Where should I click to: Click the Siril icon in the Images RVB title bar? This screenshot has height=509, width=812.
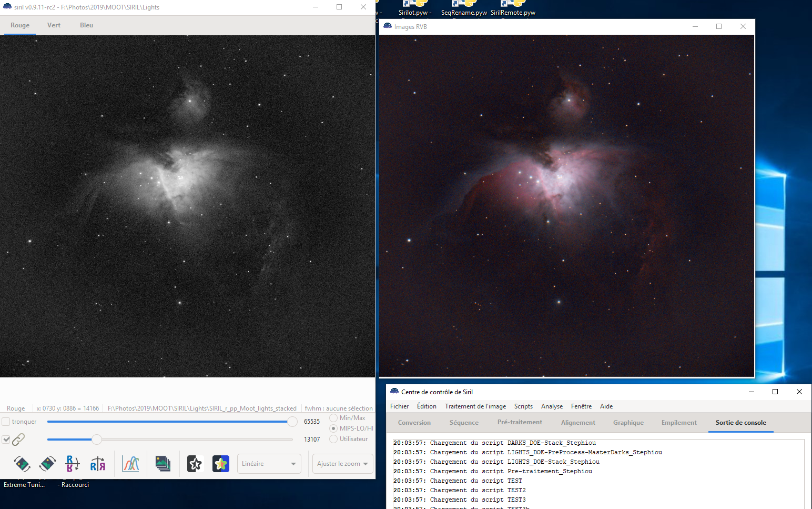[x=388, y=26]
